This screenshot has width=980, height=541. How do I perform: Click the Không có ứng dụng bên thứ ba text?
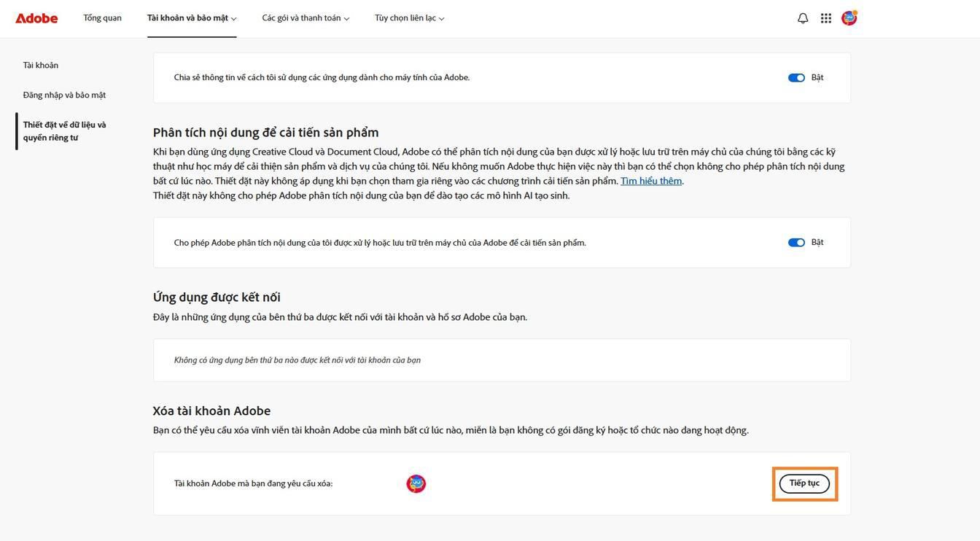click(x=297, y=360)
